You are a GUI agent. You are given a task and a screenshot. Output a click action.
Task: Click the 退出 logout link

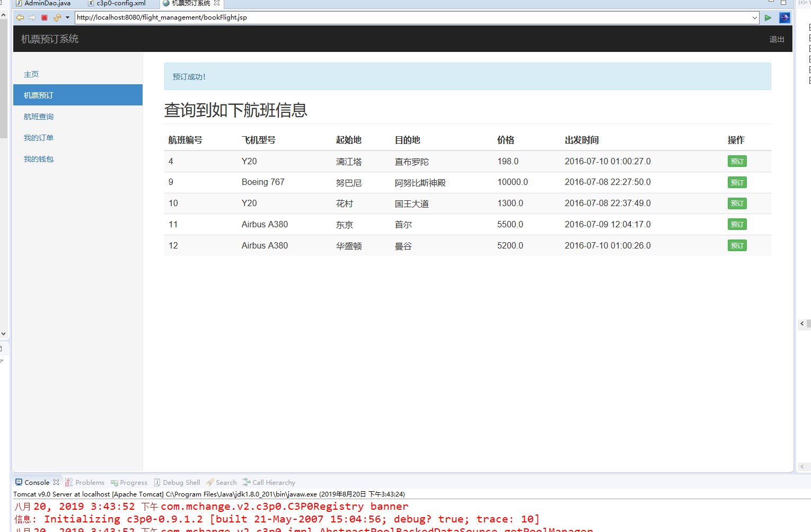tap(777, 39)
